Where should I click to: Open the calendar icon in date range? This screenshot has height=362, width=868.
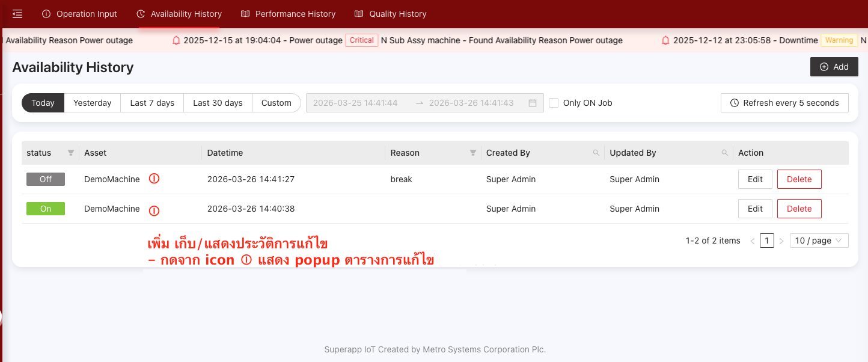[532, 103]
